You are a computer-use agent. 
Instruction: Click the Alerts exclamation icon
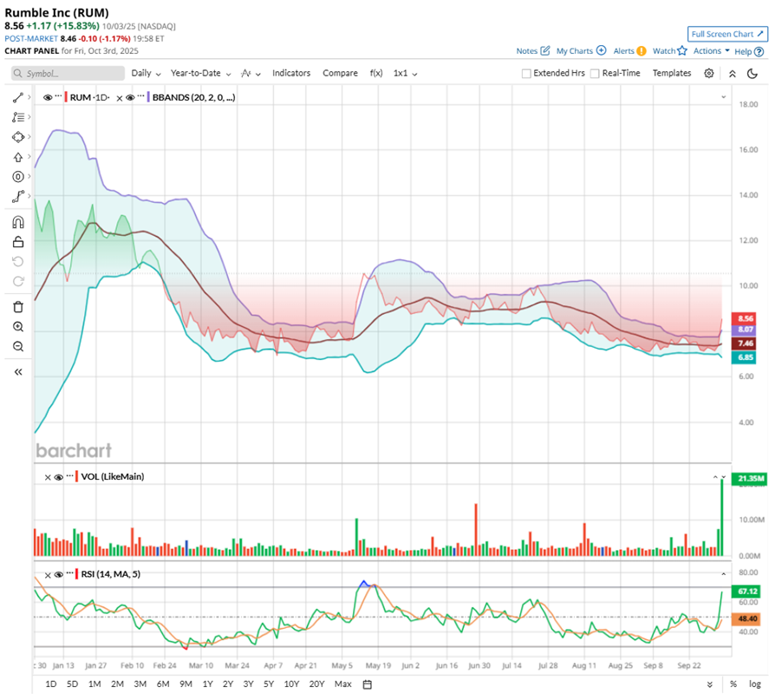click(642, 51)
